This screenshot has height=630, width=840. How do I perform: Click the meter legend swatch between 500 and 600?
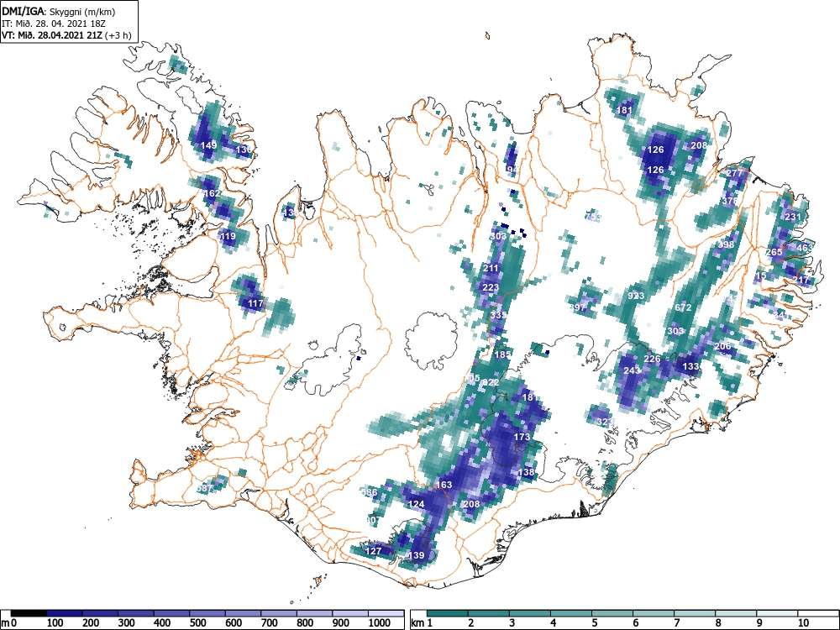coord(207,613)
